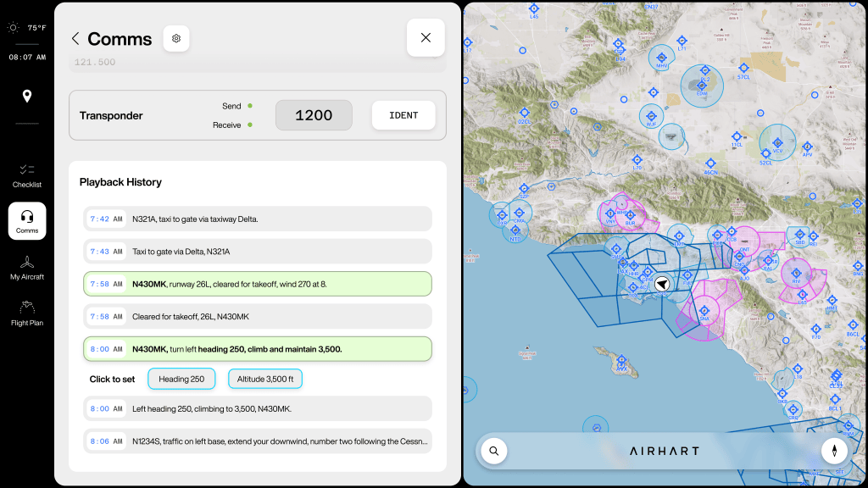Click the 121.500 frequency field
This screenshot has height=488, width=868.
258,63
